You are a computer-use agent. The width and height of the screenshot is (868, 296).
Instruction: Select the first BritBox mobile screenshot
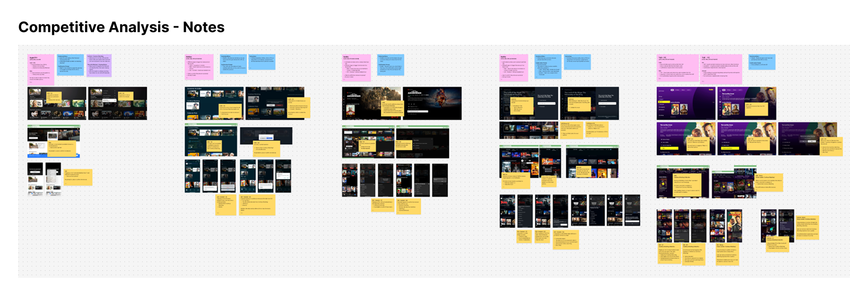click(193, 176)
